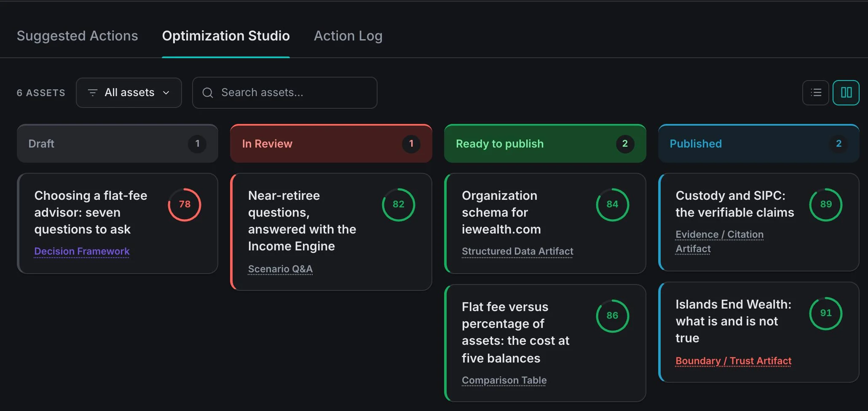
Task: Open card Islands End Wealth what is true
Action: [759, 332]
